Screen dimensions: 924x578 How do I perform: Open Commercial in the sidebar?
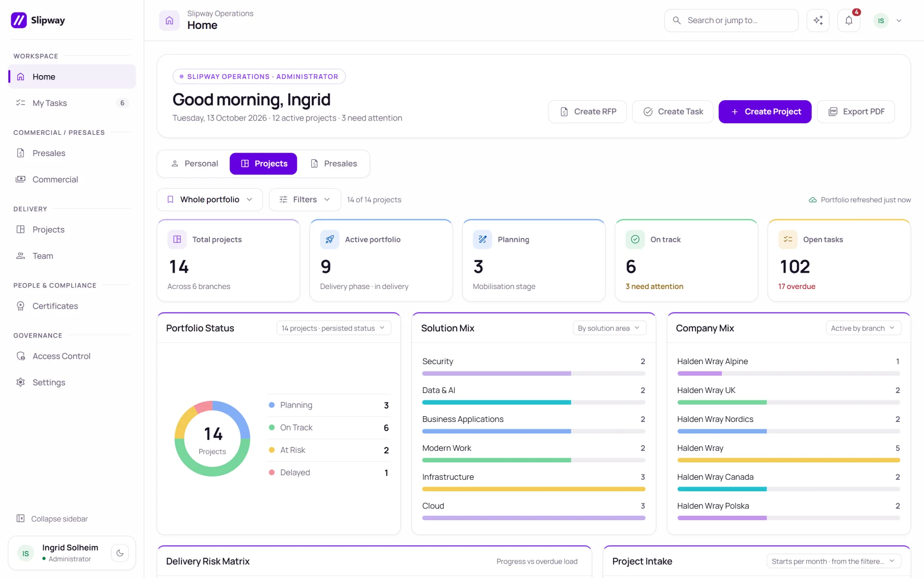[72, 179]
